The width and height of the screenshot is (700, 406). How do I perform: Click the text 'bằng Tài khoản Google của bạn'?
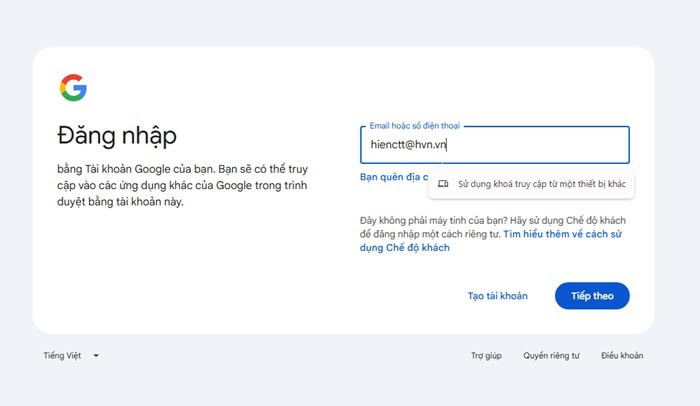click(136, 169)
